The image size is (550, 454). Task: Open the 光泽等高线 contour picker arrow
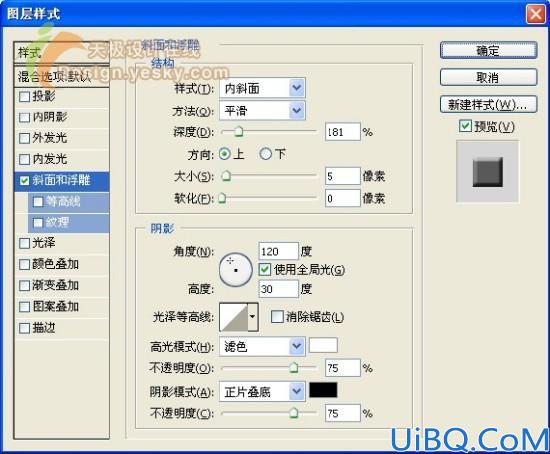point(253,317)
